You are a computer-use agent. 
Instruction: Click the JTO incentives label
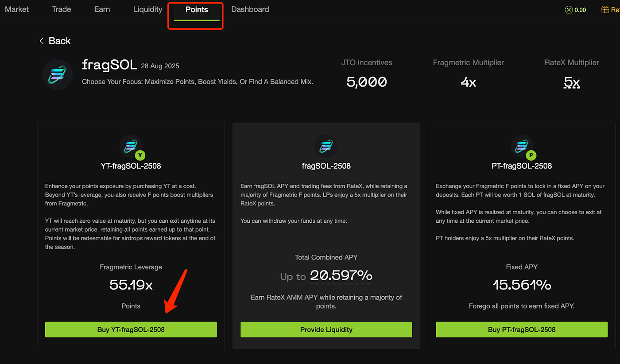pos(367,63)
